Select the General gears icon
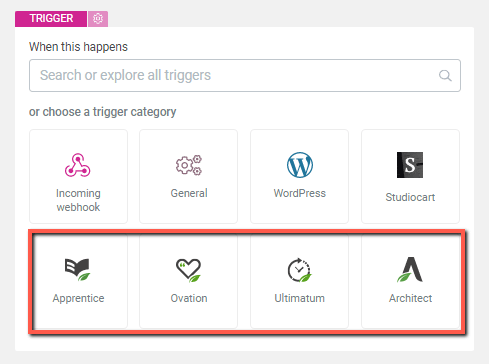Screen dimensions: 489x364 click(x=189, y=165)
